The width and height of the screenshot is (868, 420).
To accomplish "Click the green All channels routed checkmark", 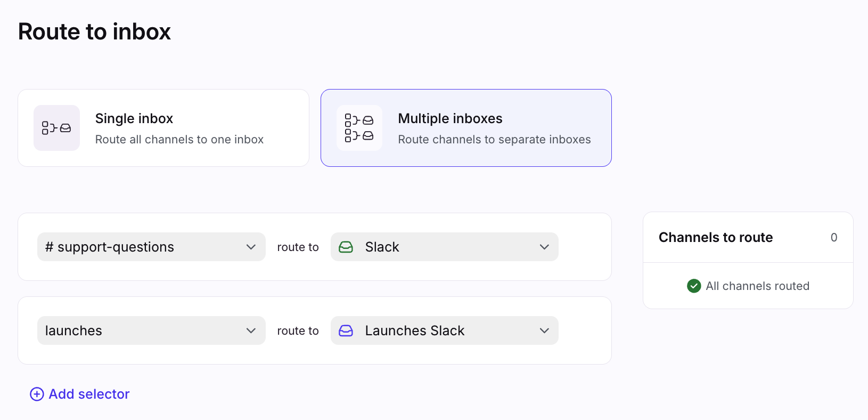I will [x=694, y=286].
